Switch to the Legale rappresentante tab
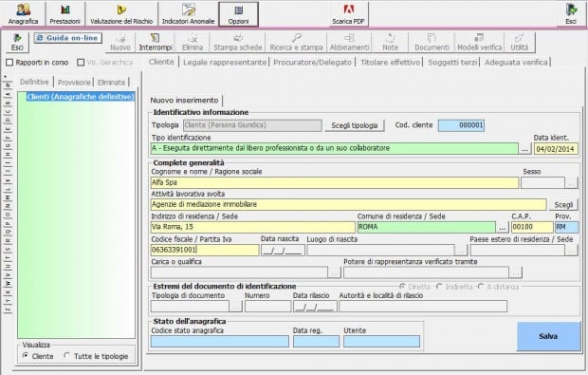 point(225,63)
